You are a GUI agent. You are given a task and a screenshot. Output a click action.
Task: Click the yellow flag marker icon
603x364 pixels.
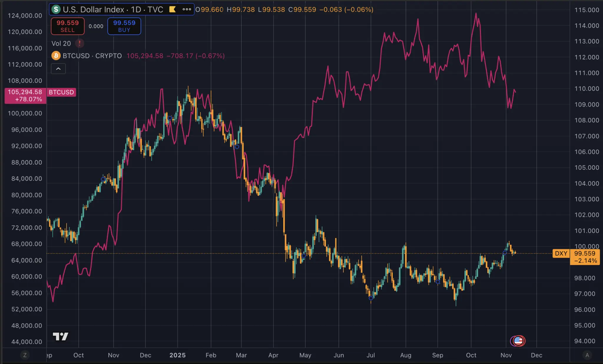pyautogui.click(x=173, y=9)
